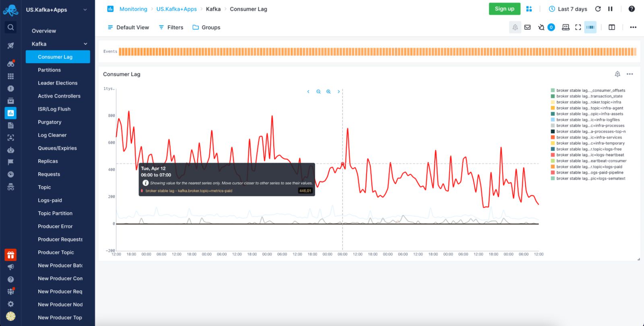644x326 pixels.
Task: Open Topic Partition report
Action: coord(55,213)
